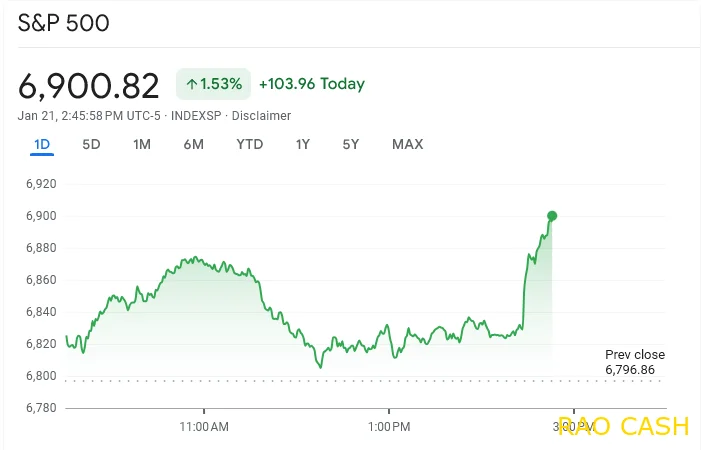Show the 1M time range
701x450 pixels.
(142, 144)
